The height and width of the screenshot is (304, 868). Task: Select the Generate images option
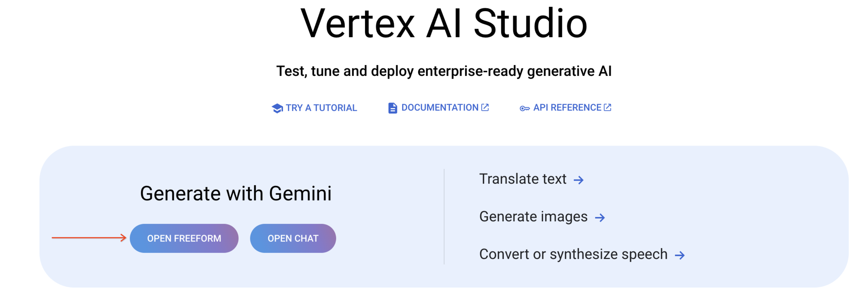[533, 217]
